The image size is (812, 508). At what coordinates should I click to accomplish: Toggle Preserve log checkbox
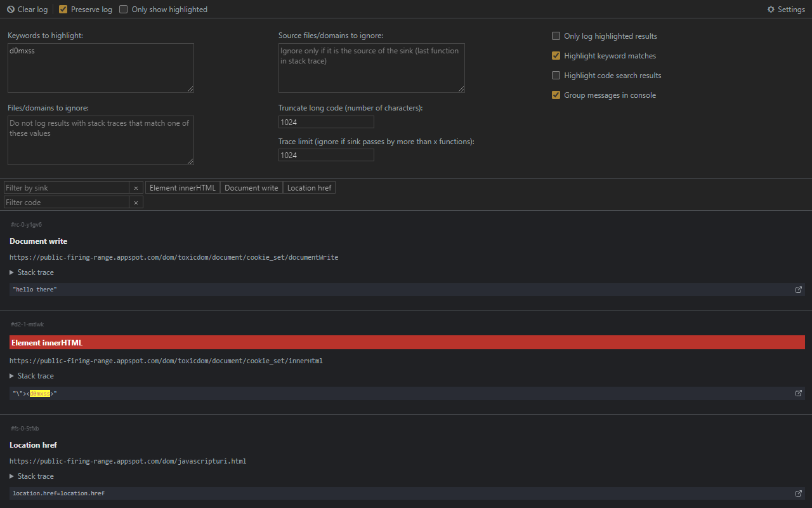click(63, 10)
